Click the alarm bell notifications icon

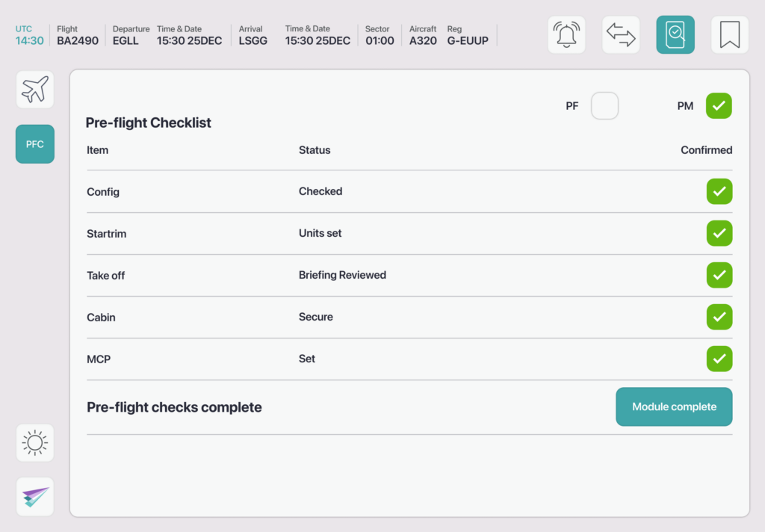tap(566, 35)
